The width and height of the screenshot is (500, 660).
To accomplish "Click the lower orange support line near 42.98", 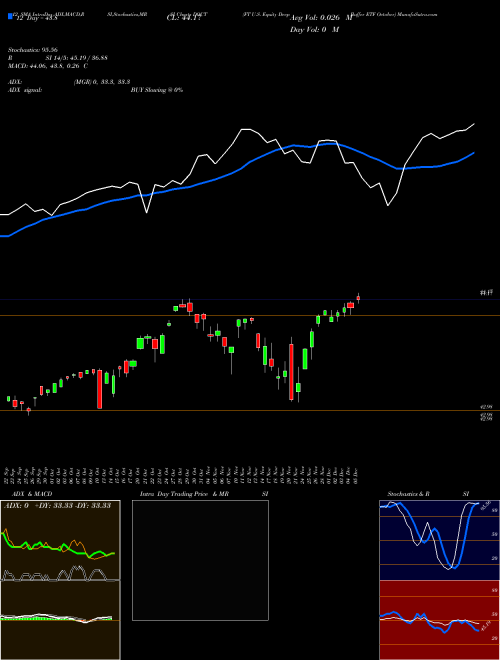I will (x=250, y=410).
